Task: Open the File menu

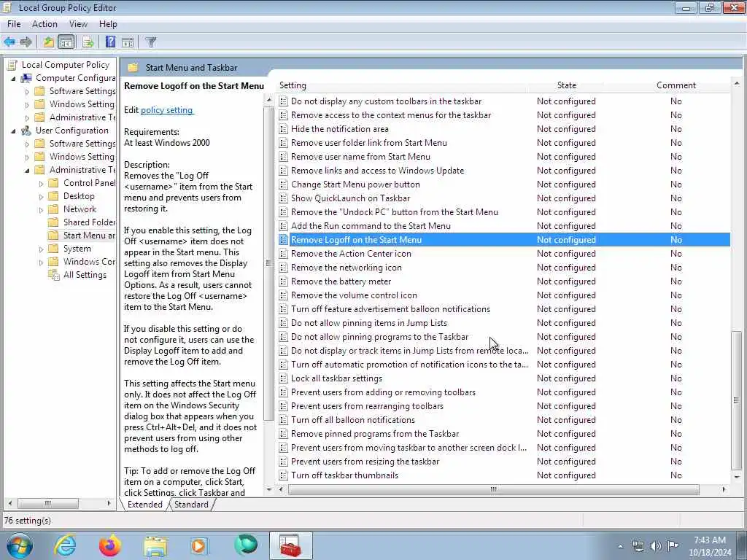Action: click(14, 24)
